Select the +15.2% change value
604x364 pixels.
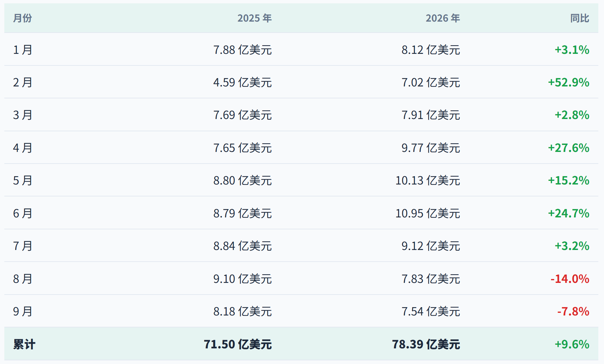tap(569, 181)
